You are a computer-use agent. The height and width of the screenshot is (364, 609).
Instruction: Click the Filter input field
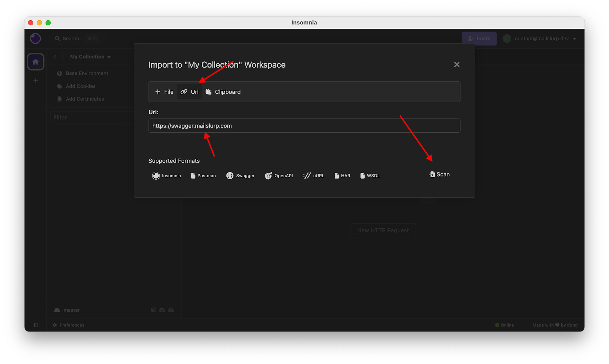pyautogui.click(x=92, y=117)
